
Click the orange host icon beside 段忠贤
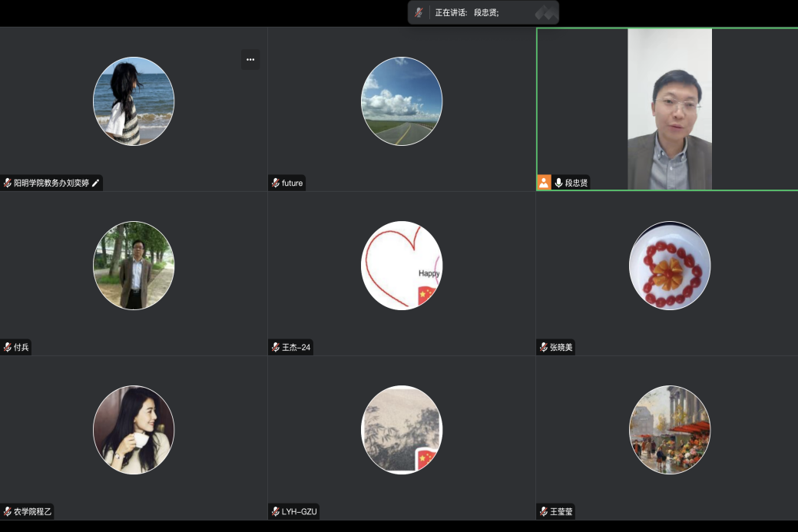(544, 183)
